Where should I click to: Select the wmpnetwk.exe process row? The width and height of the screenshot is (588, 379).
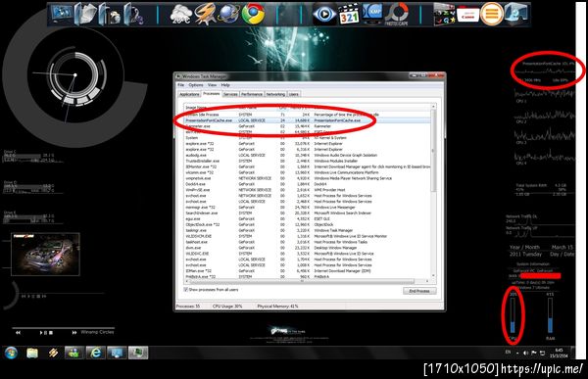tap(308, 178)
